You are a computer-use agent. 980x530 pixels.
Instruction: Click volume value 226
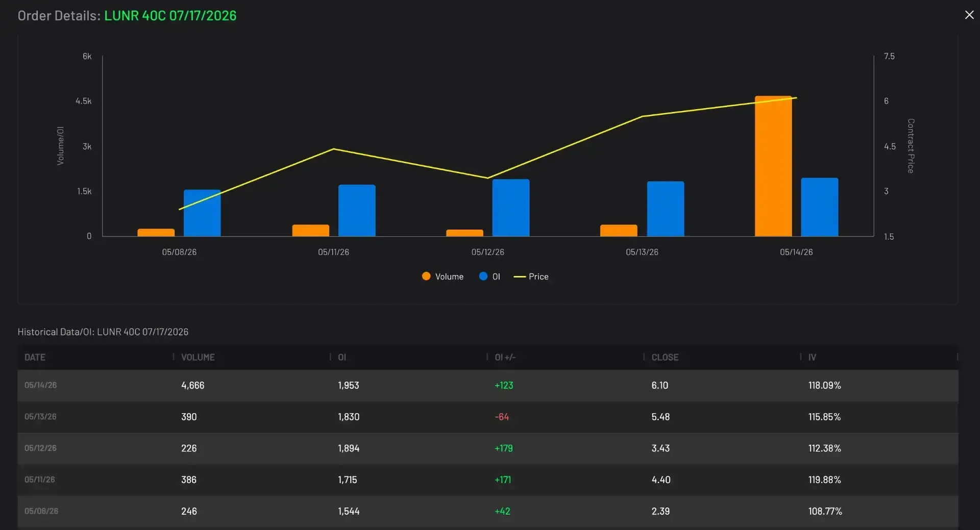click(189, 448)
